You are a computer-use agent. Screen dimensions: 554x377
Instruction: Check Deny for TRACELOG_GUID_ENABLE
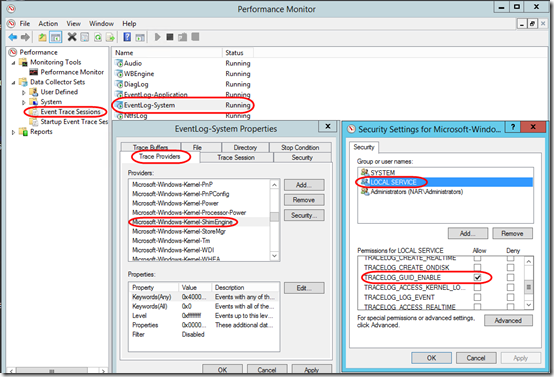tap(511, 277)
